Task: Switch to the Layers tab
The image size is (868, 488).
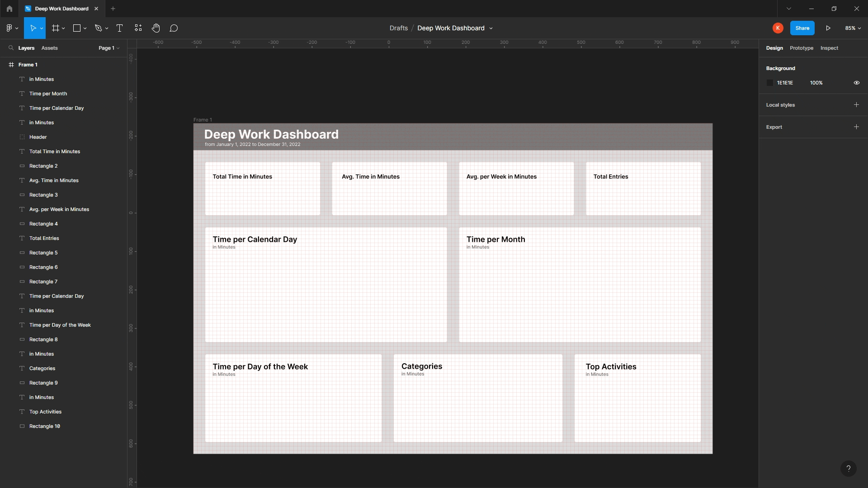Action: [26, 48]
